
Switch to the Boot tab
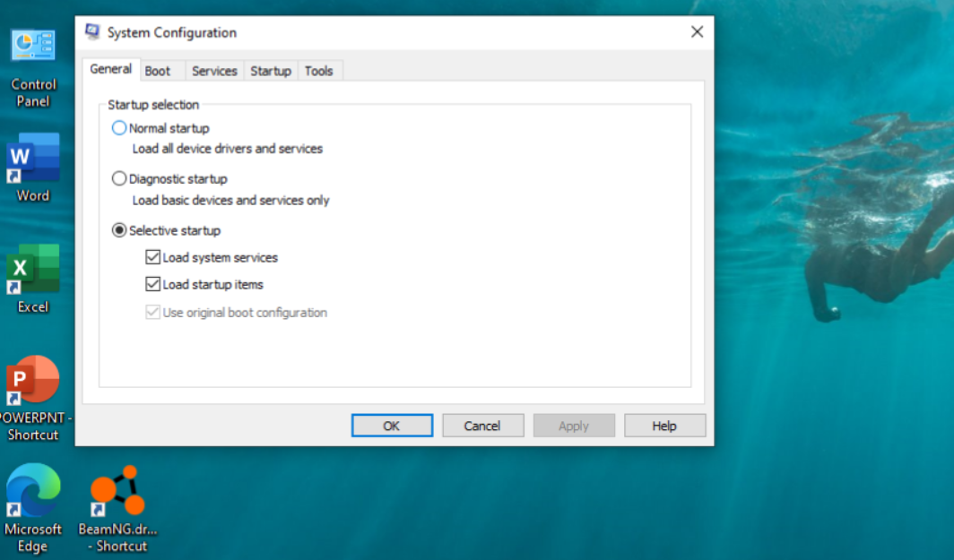tap(160, 70)
